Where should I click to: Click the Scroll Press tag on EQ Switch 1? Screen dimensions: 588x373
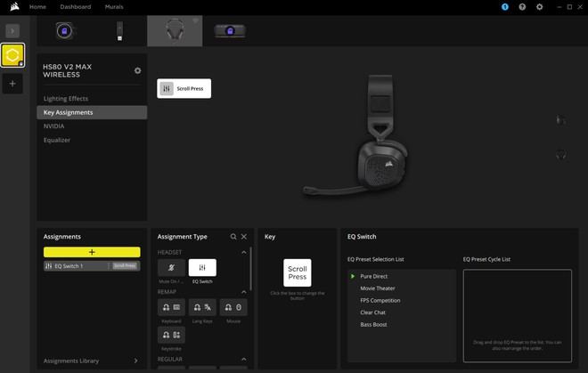pos(125,266)
